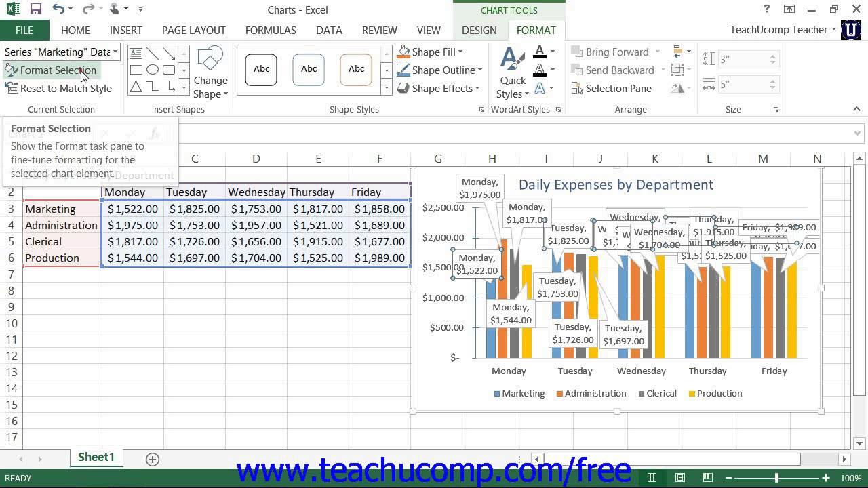
Task: Switch to Page Break Preview in status bar
Action: 709,478
